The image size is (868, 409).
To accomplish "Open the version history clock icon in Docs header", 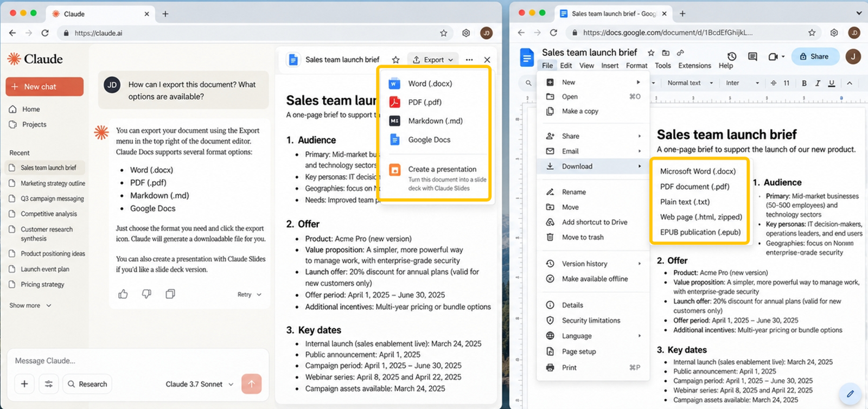I will pos(732,56).
